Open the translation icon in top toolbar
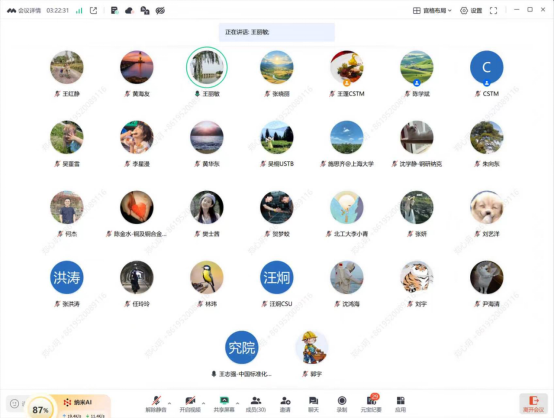 pyautogui.click(x=145, y=11)
